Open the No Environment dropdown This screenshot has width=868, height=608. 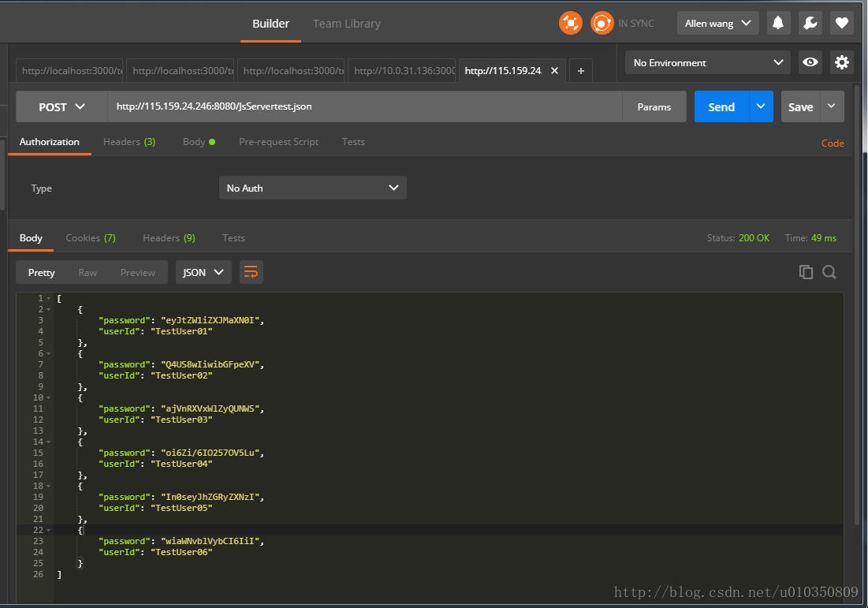[x=708, y=62]
